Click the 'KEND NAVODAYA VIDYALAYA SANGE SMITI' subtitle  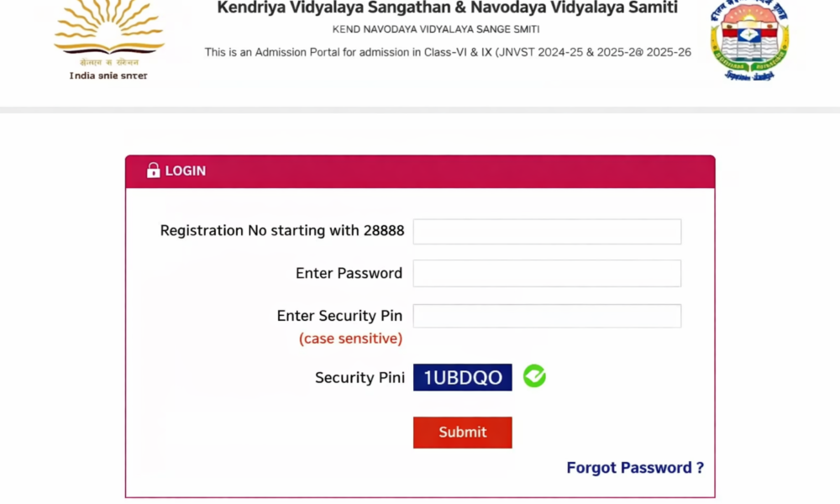point(436,30)
